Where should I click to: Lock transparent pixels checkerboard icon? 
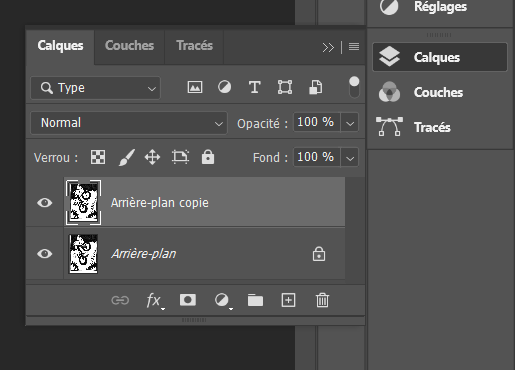[98, 157]
